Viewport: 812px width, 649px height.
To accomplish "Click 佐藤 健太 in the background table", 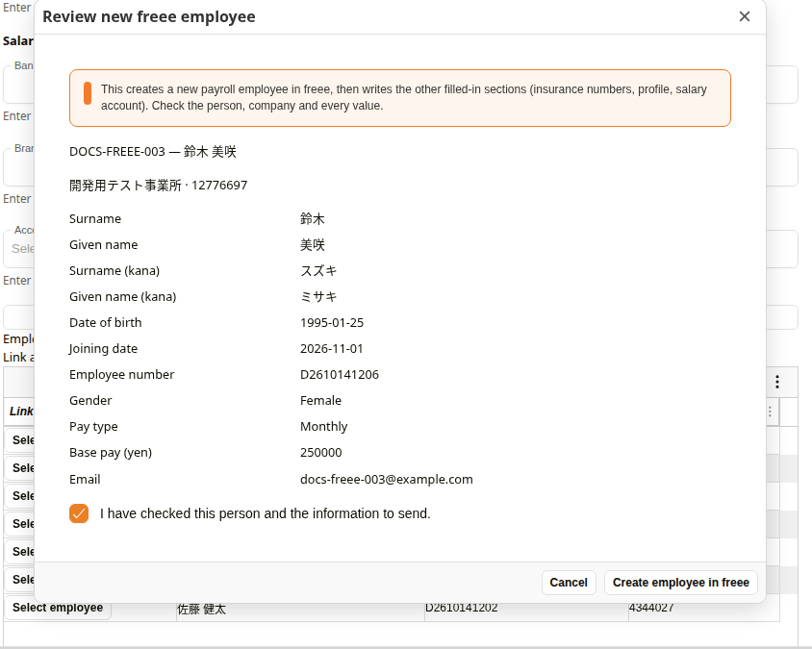I will coord(201,610).
